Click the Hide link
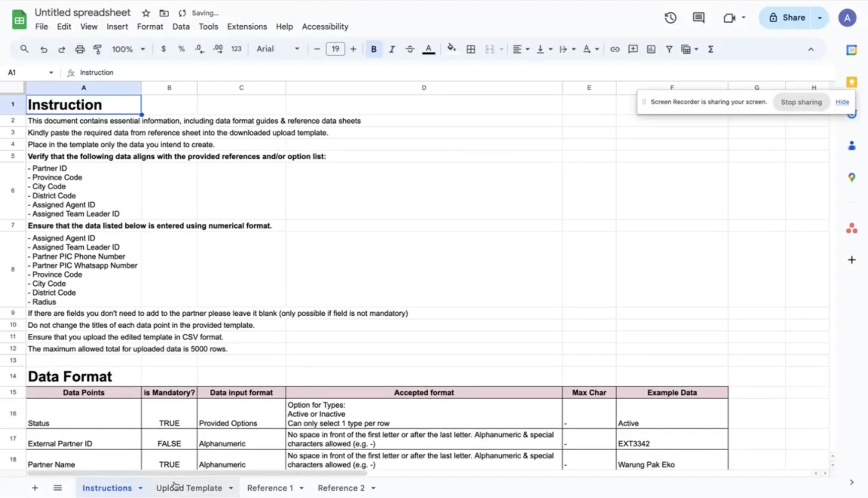Viewport: 868px width, 498px height. [x=842, y=102]
